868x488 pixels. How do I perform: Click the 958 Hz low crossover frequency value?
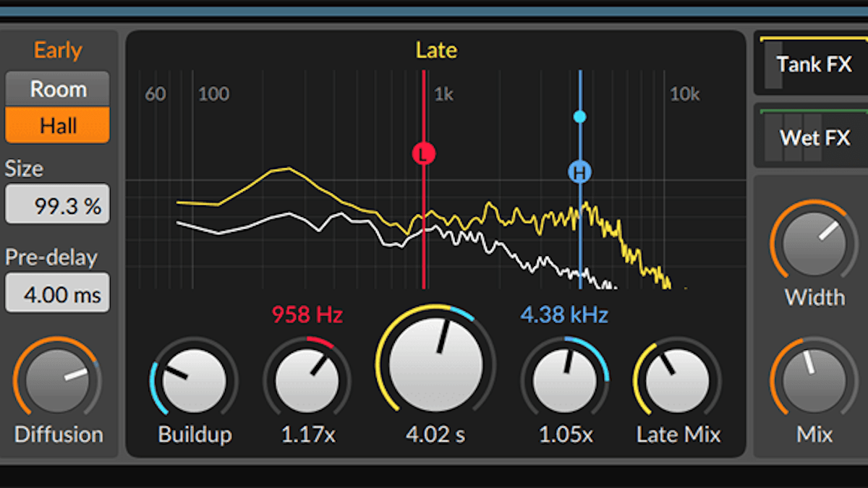tap(307, 315)
